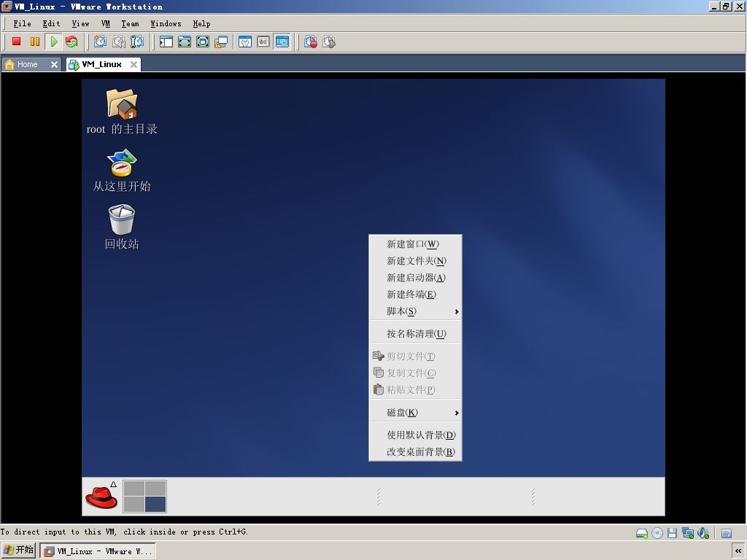Switch to bottom-left workspace in pager
The image size is (747, 560).
(x=134, y=504)
